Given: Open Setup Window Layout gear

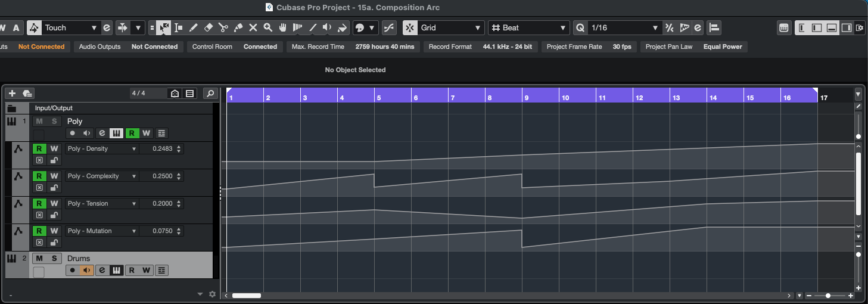Looking at the screenshot, I should coord(859,27).
